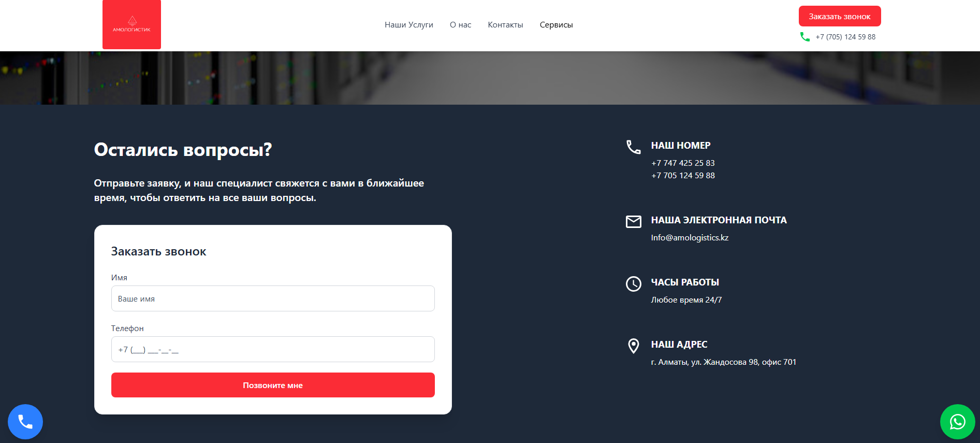
Task: Click header phone number +7 (705) 124 59 88
Action: 845,37
